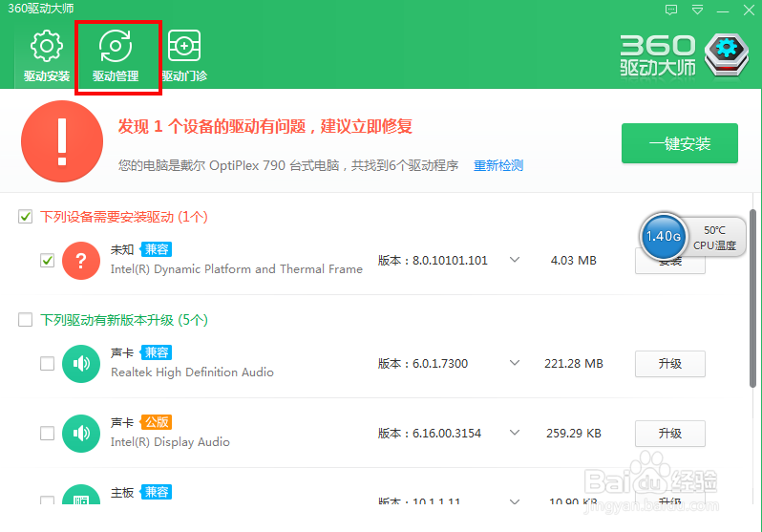762x532 pixels.
Task: Select the Intel(R) Display Audio name
Action: pos(170,442)
